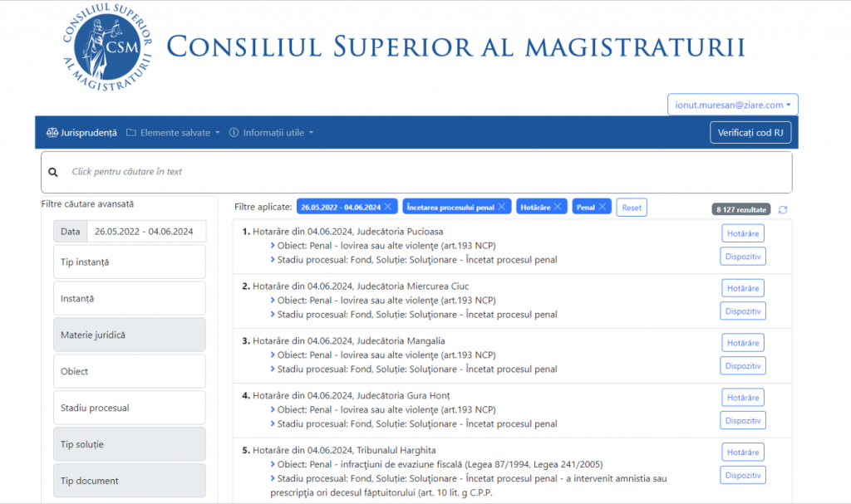Viewport: 851px width, 504px height.
Task: Open the Obiect filter
Action: pyautogui.click(x=130, y=371)
